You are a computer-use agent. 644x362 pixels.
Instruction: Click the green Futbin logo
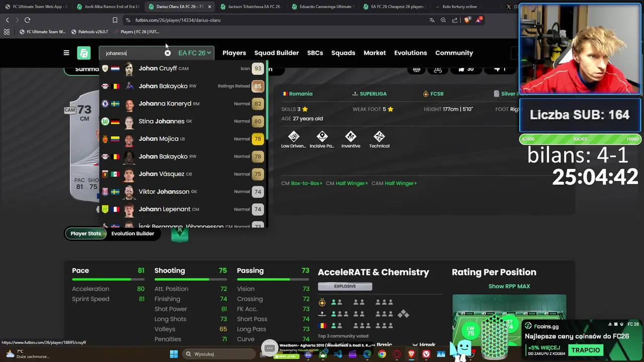pyautogui.click(x=84, y=53)
